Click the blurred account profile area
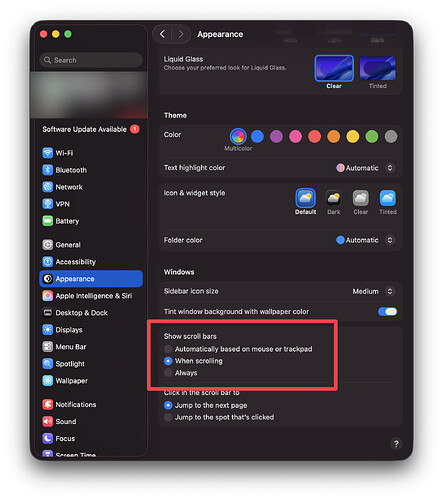 coord(89,95)
